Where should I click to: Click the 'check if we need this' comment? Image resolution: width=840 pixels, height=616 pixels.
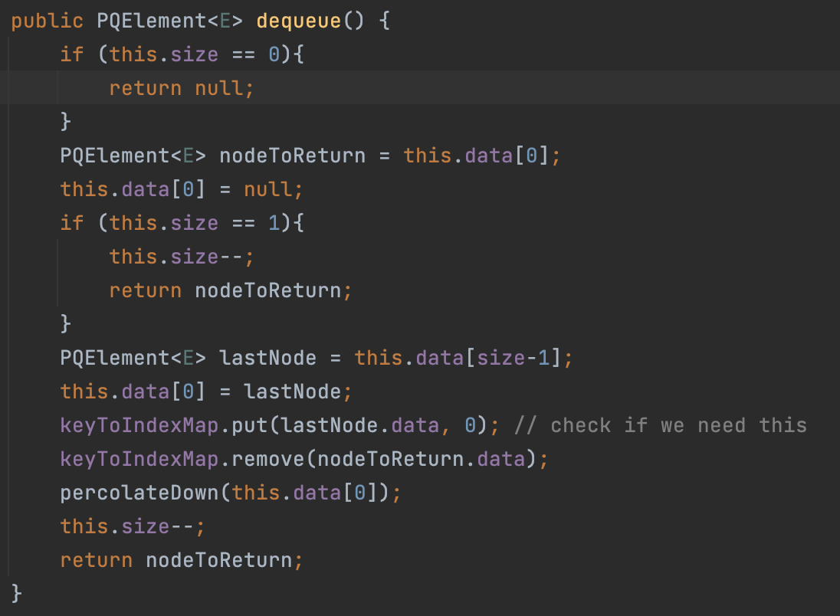point(661,425)
